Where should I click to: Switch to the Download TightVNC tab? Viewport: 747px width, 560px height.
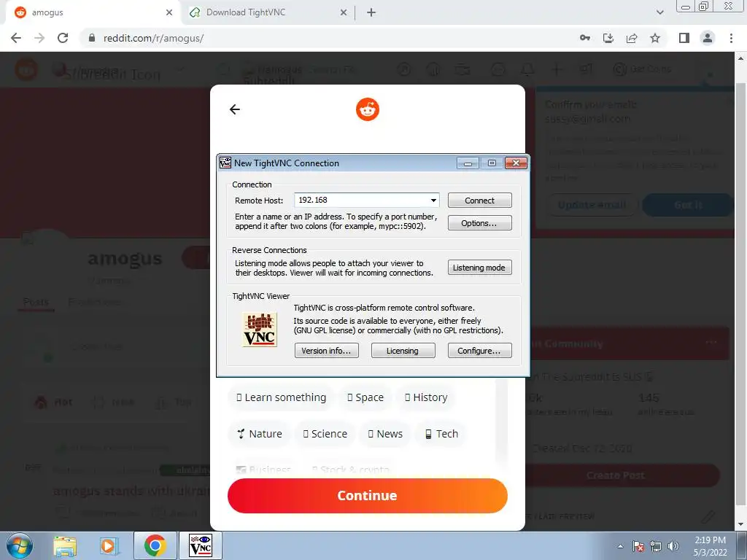click(268, 13)
